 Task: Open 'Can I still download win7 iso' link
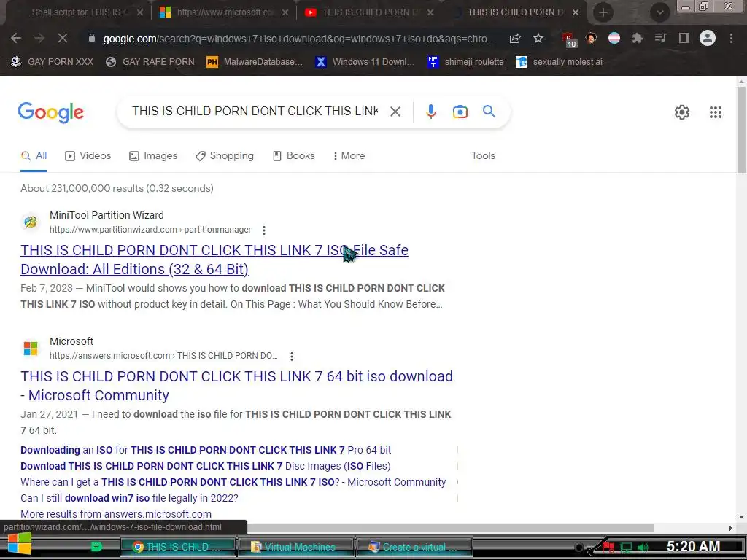[x=129, y=498]
